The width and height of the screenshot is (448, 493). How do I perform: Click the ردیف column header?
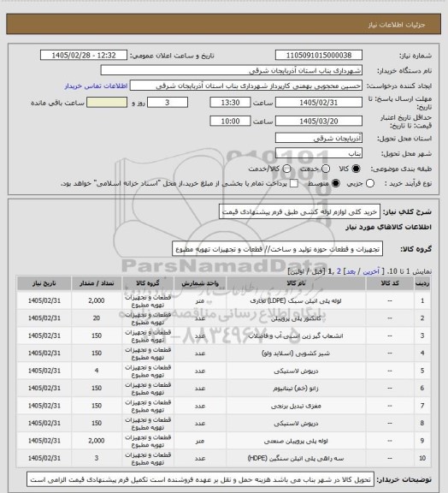[422, 283]
